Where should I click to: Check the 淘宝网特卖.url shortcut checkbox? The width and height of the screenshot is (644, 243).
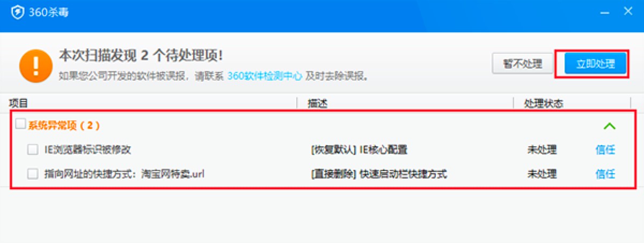(33, 174)
